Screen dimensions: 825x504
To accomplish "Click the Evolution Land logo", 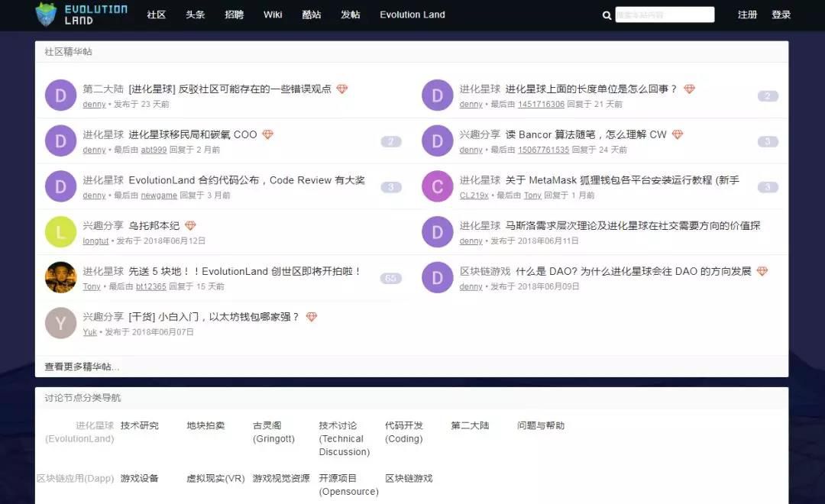I will pyautogui.click(x=82, y=15).
